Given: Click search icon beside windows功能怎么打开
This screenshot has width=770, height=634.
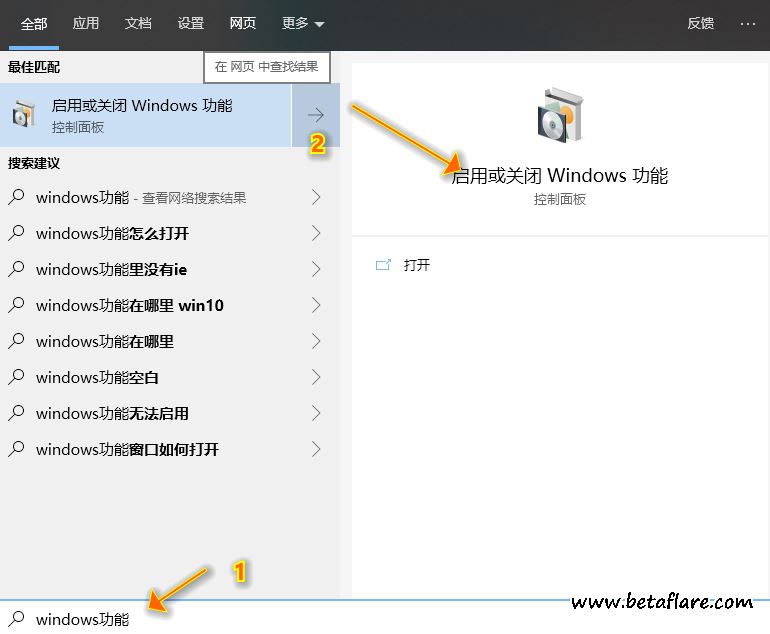Looking at the screenshot, I should click(x=16, y=233).
